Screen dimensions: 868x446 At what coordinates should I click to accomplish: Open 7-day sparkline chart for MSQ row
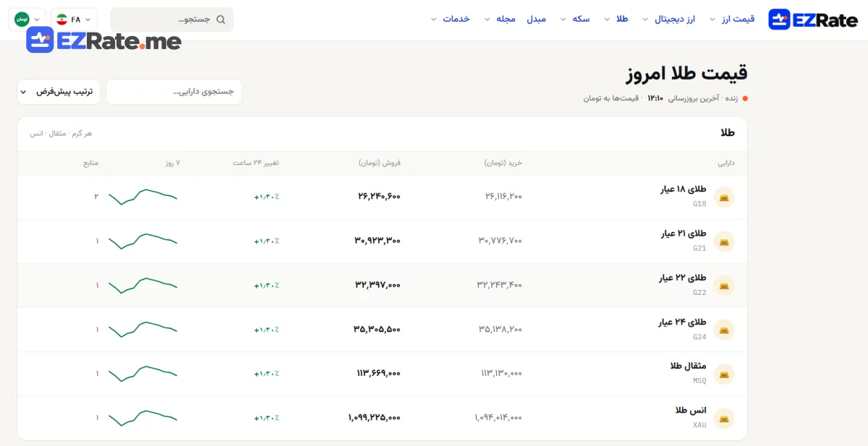click(x=143, y=373)
